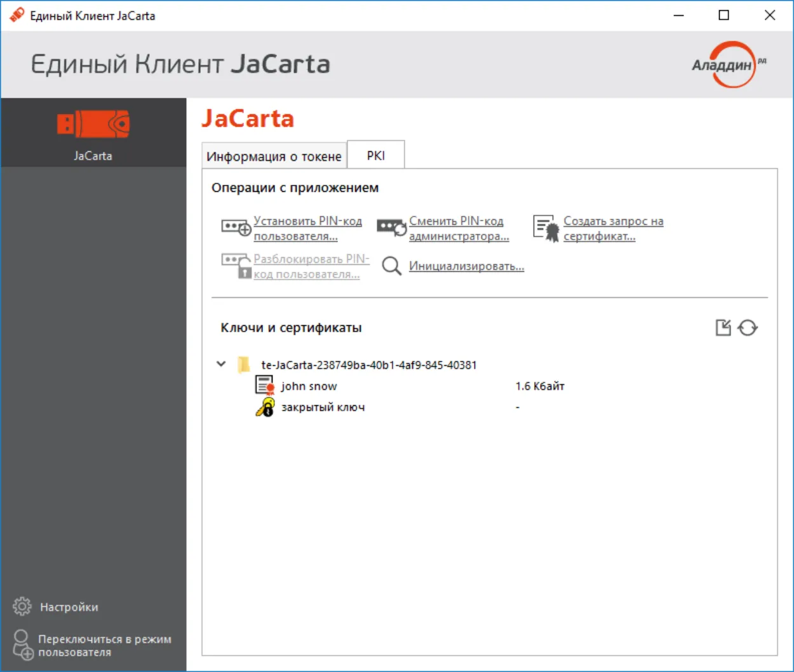Open Установить PIN-код пользователя link
The height and width of the screenshot is (672, 794).
point(308,229)
